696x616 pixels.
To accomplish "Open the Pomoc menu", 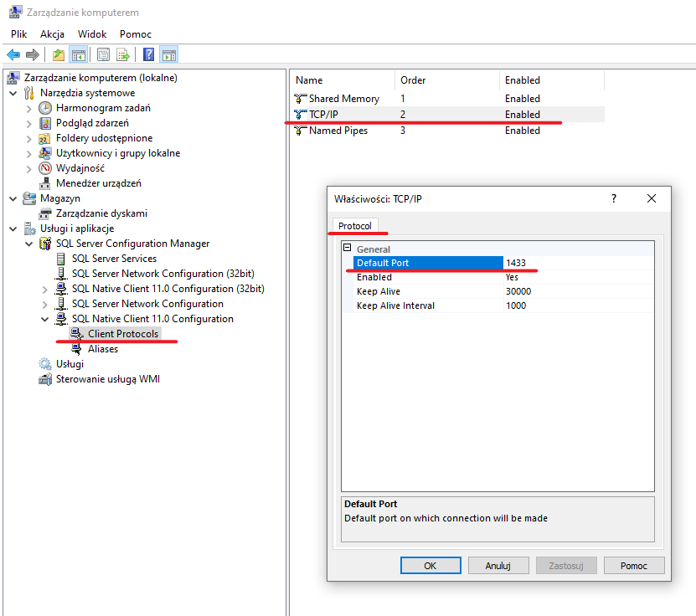I will click(136, 34).
